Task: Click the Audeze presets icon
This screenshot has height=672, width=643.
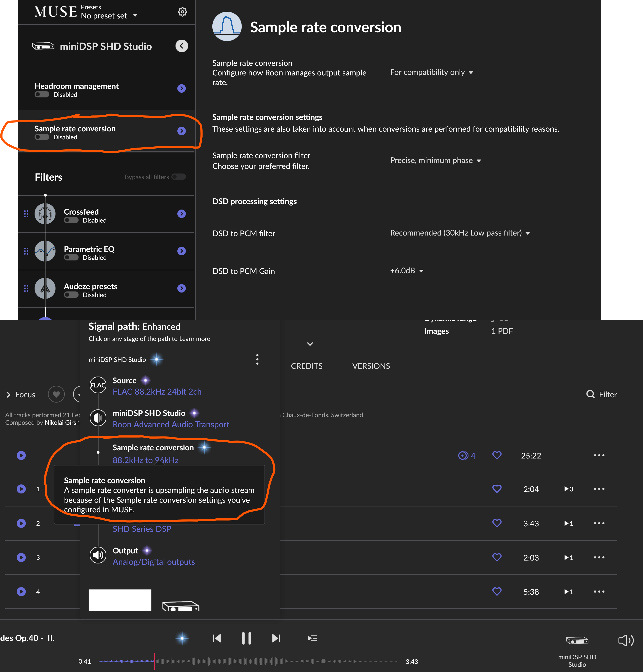Action: 45,289
